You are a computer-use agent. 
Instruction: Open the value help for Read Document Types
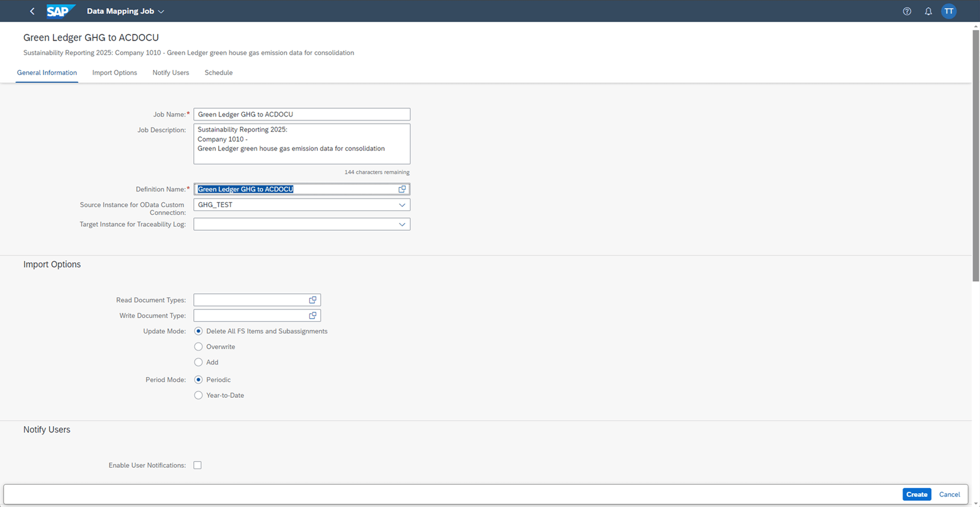coord(313,299)
